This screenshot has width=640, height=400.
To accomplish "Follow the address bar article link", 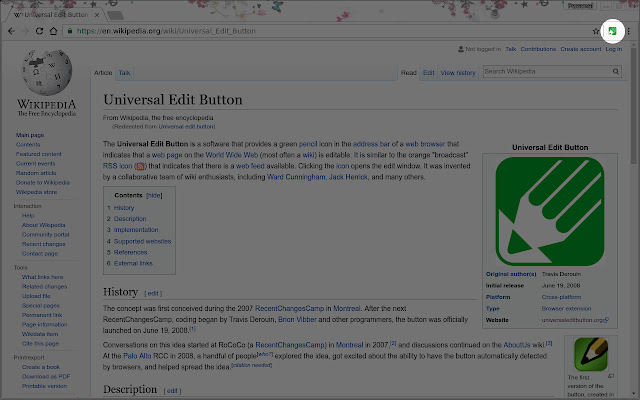I will coord(371,144).
